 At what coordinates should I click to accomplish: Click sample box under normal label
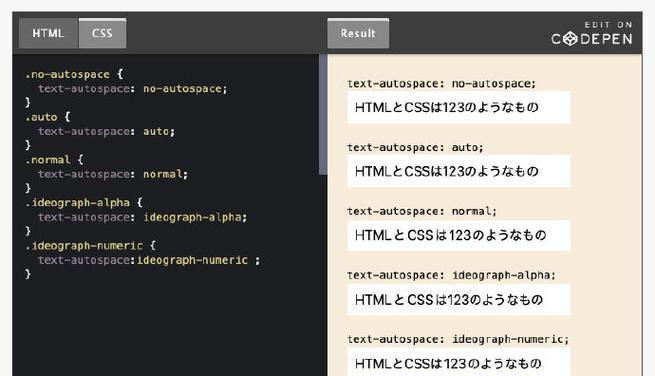(459, 235)
